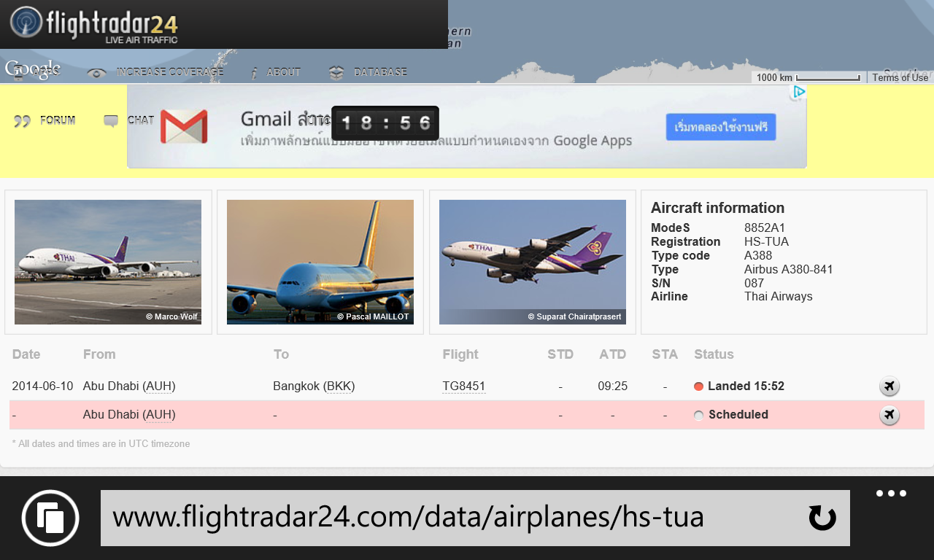Open the Suparat Chairatprasert aircraft photo

pos(533,262)
